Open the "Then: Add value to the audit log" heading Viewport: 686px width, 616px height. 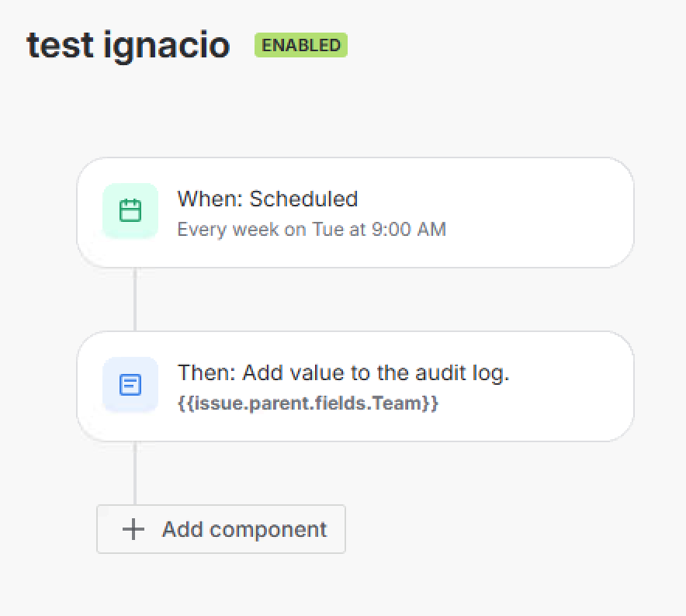tap(343, 373)
